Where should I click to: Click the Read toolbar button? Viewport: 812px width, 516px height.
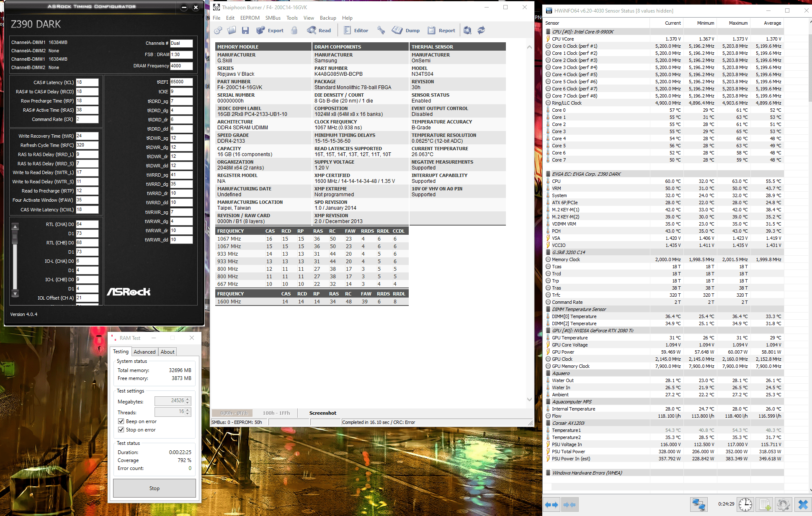[319, 30]
